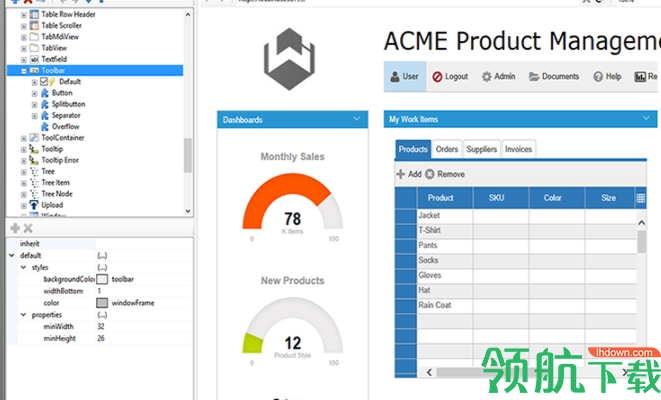The image size is (661, 400).
Task: Collapse the styles property group
Action: click(x=24, y=267)
